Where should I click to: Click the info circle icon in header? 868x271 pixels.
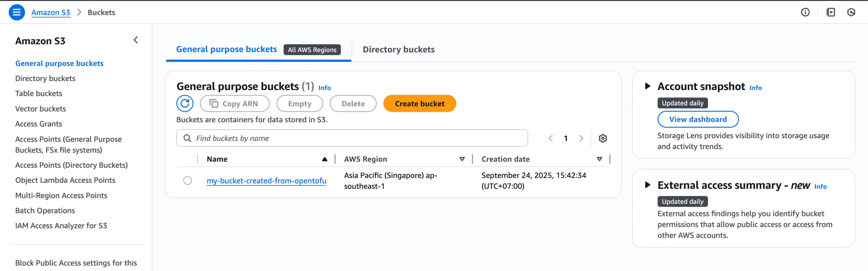click(805, 13)
